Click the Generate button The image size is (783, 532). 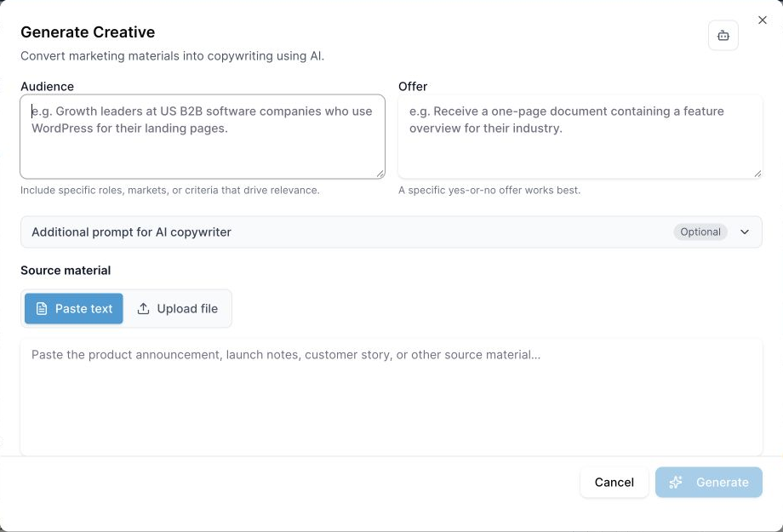coord(709,482)
